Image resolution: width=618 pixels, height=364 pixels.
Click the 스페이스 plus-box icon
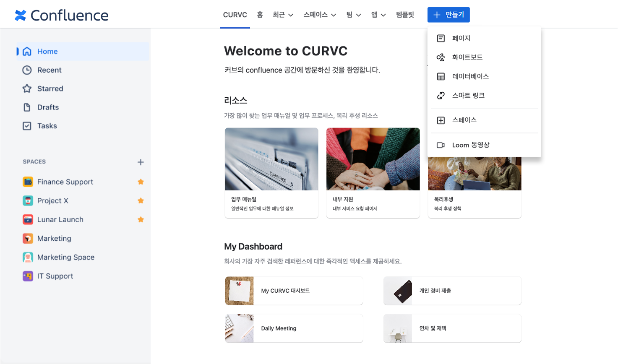[x=441, y=120]
